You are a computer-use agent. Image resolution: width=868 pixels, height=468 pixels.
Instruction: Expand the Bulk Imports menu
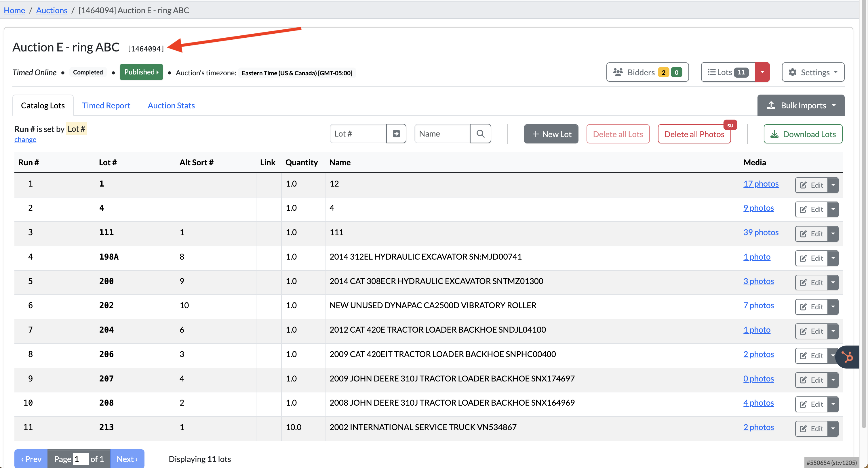801,106
